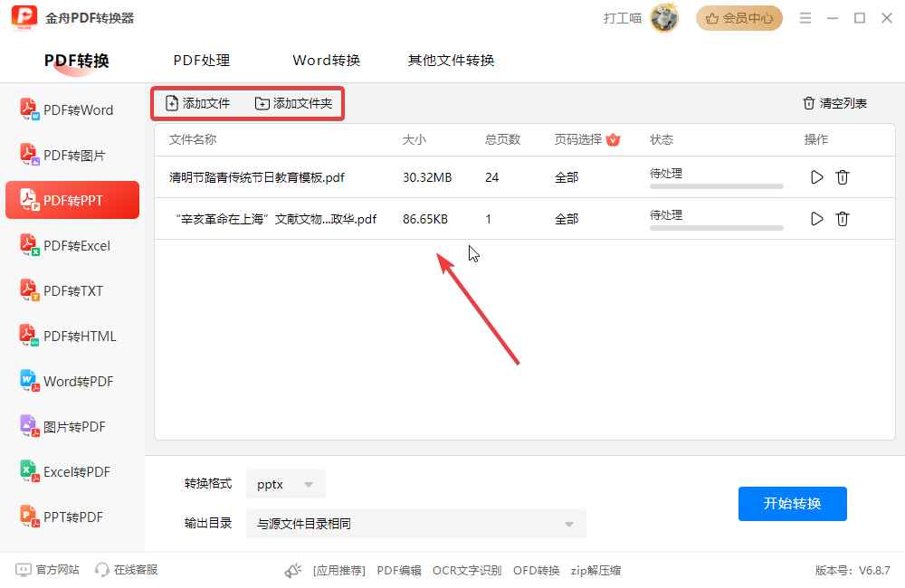Viewport: 905px width, 588px height.
Task: Start conversion of the first PDF row
Action: coord(816,177)
